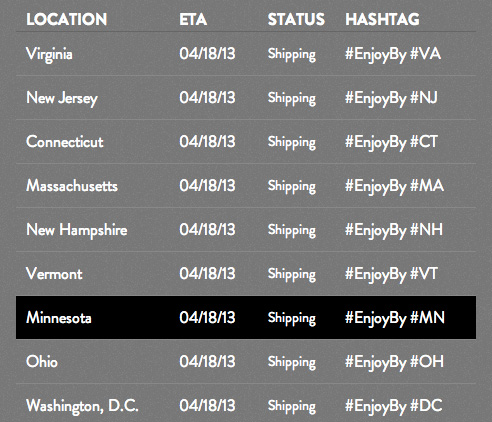Screen dimensions: 492x422
Task: Select the Ohio location
Action: (42, 362)
